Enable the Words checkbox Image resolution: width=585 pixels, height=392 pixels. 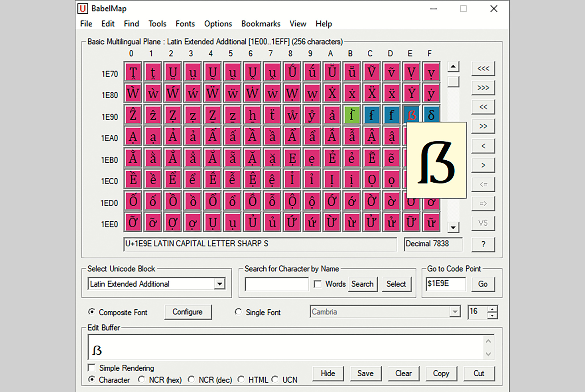pos(317,284)
